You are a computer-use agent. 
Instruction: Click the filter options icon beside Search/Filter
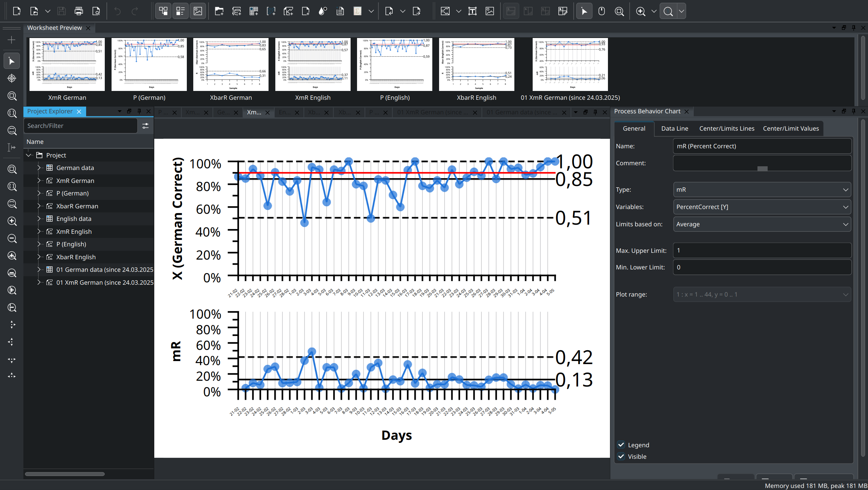pos(145,126)
